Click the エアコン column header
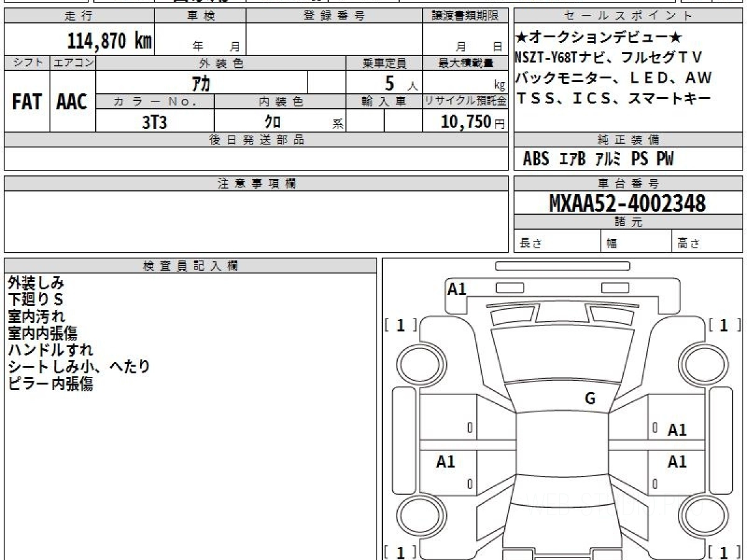This screenshot has height=560, width=747. coord(73,63)
